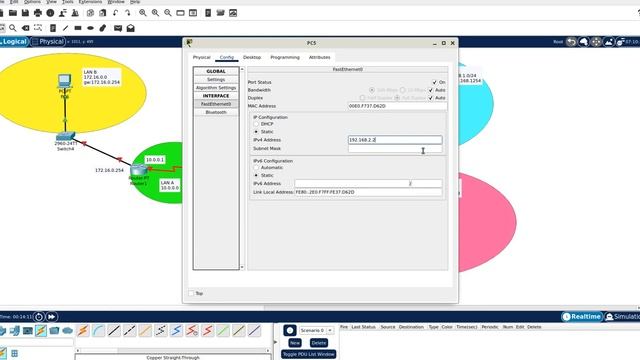Zoom out using the last magnifier icon

(x=168, y=13)
